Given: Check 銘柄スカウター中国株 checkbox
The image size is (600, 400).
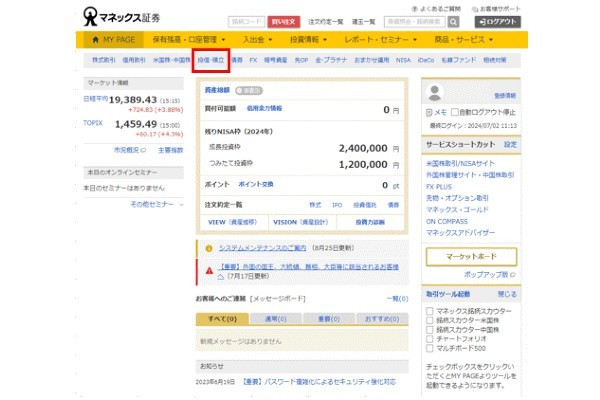Looking at the screenshot, I should pos(430,330).
